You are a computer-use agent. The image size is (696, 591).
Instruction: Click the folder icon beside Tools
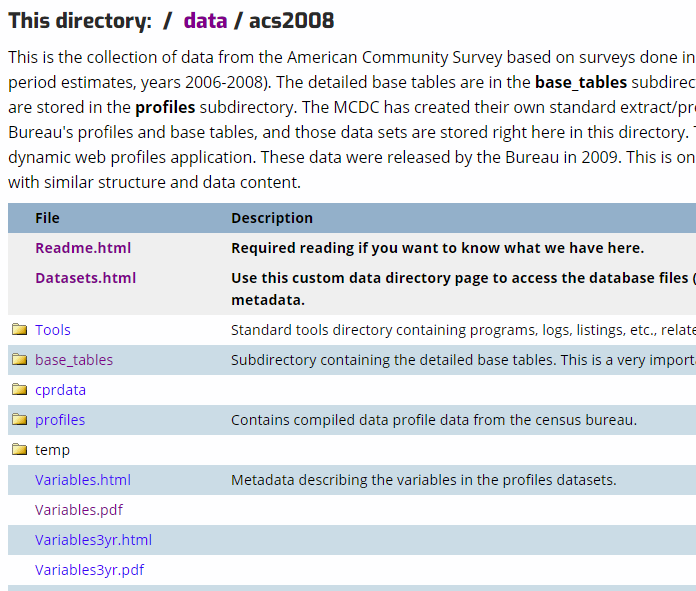click(x=19, y=330)
